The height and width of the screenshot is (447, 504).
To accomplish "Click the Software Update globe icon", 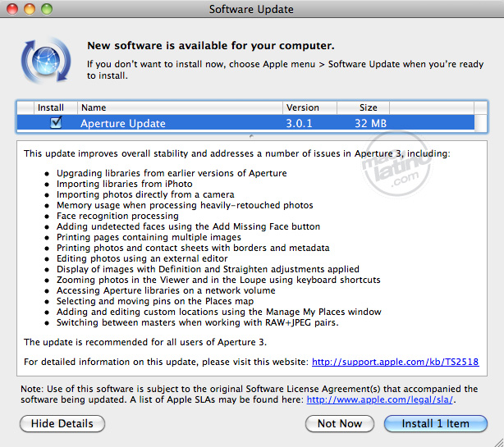I will 46,61.
